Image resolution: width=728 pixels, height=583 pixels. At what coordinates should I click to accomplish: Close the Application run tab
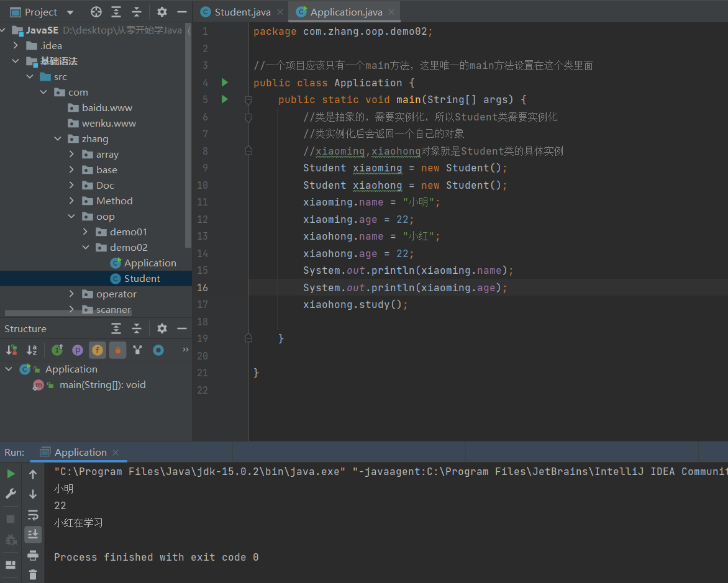pos(116,453)
